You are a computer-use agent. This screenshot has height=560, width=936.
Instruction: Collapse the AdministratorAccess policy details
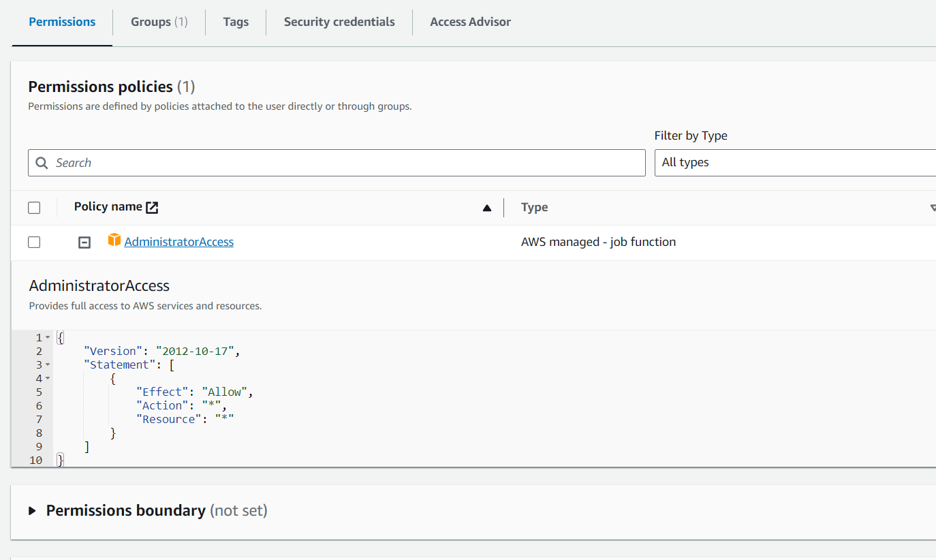pyautogui.click(x=84, y=243)
